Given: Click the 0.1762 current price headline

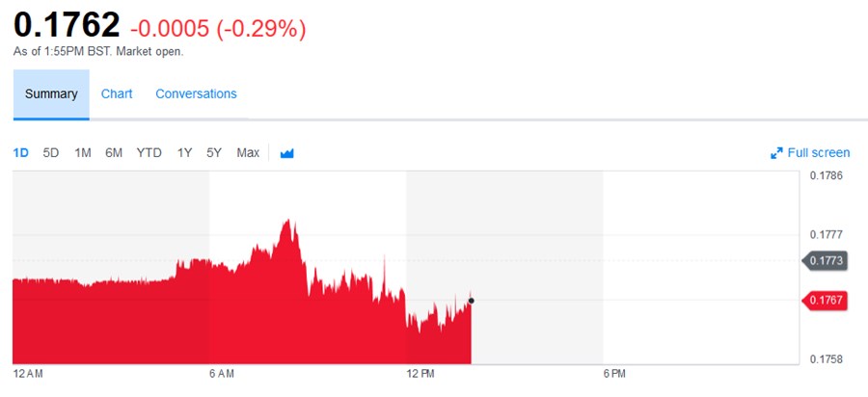Looking at the screenshot, I should click(x=67, y=25).
